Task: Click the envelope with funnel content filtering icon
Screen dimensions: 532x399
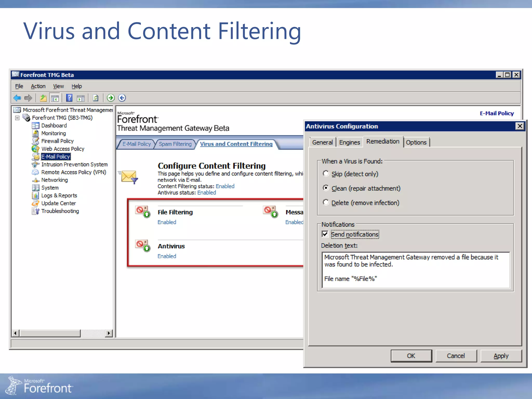Action: pos(129,177)
